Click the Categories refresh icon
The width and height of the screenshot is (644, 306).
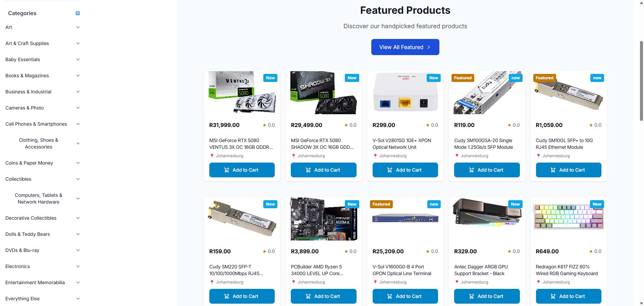pyautogui.click(x=78, y=13)
